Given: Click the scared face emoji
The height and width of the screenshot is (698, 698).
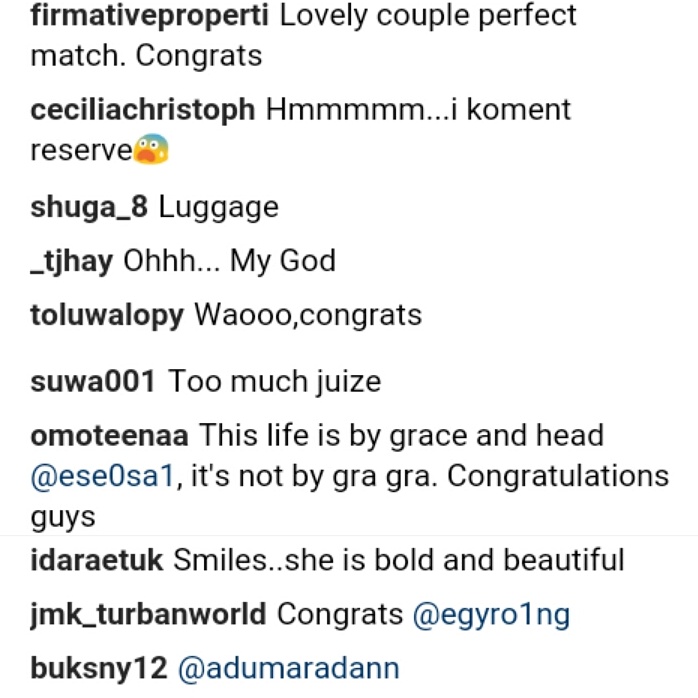Looking at the screenshot, I should tap(151, 151).
